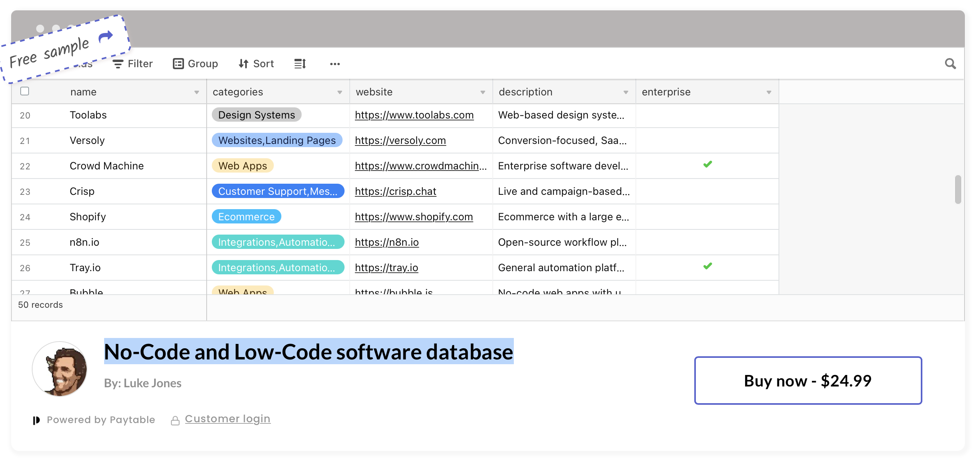Screen dimensions: 980x466
Task: Toggle enterprise checkmark for Crowd Machine
Action: point(707,164)
